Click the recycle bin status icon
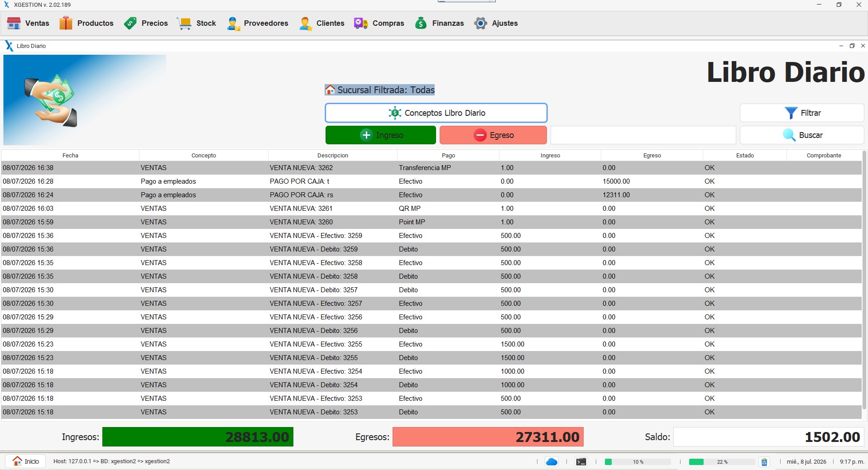868x470 pixels. point(764,462)
